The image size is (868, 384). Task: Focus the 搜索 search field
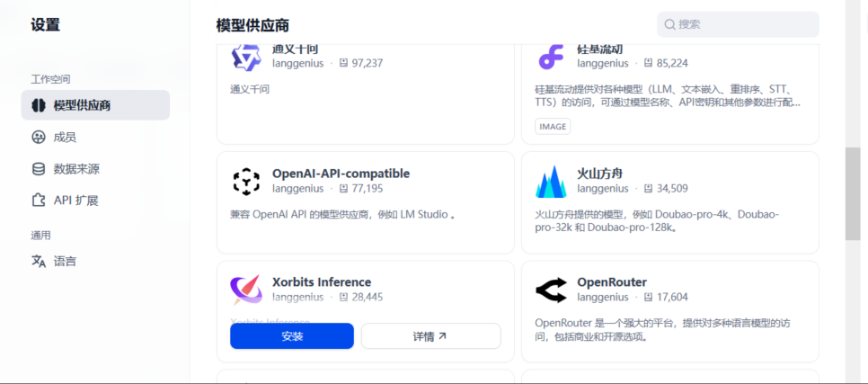(738, 24)
